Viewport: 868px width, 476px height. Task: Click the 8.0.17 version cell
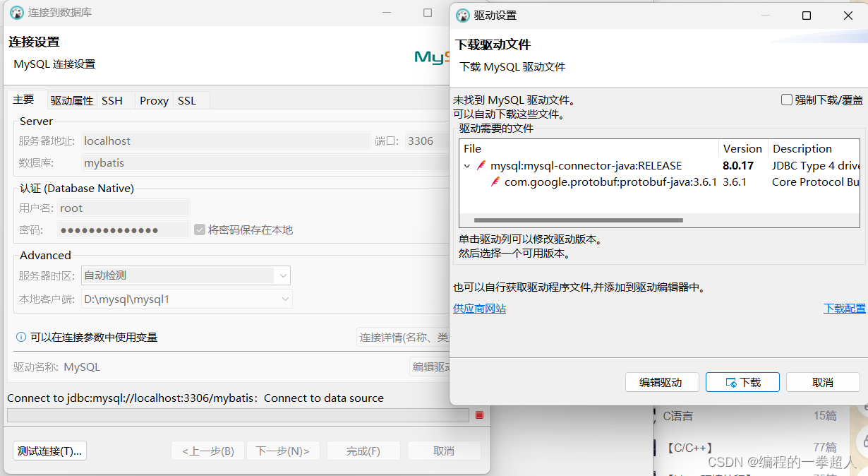tap(738, 166)
